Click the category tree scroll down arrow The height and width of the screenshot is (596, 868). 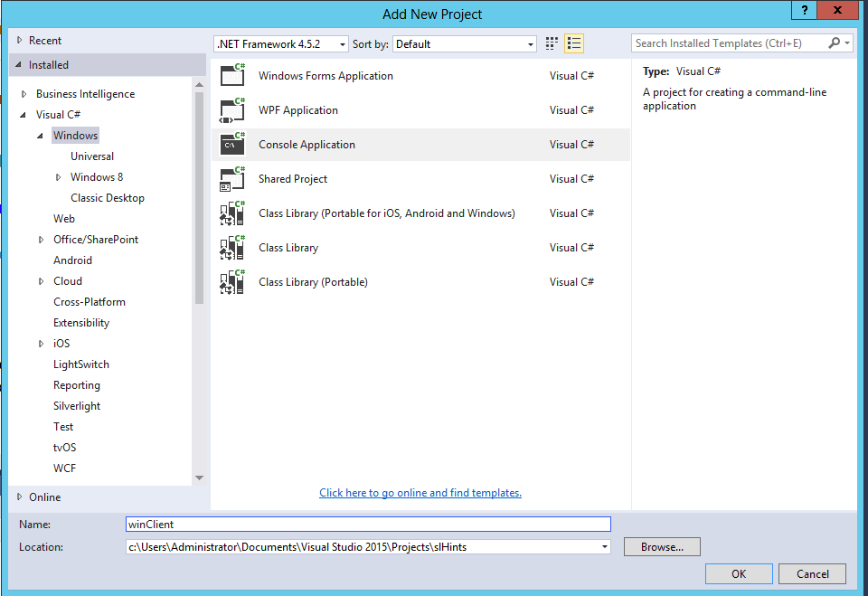coord(199,478)
